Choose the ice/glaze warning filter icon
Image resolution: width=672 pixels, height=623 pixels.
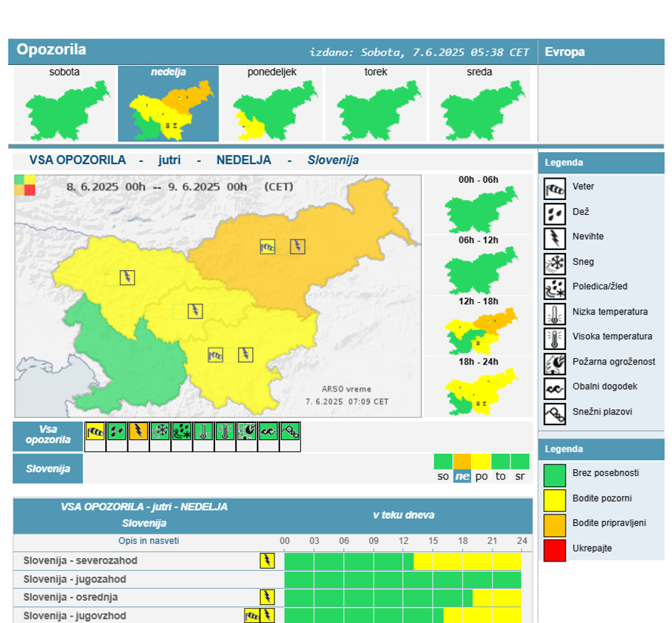click(182, 432)
